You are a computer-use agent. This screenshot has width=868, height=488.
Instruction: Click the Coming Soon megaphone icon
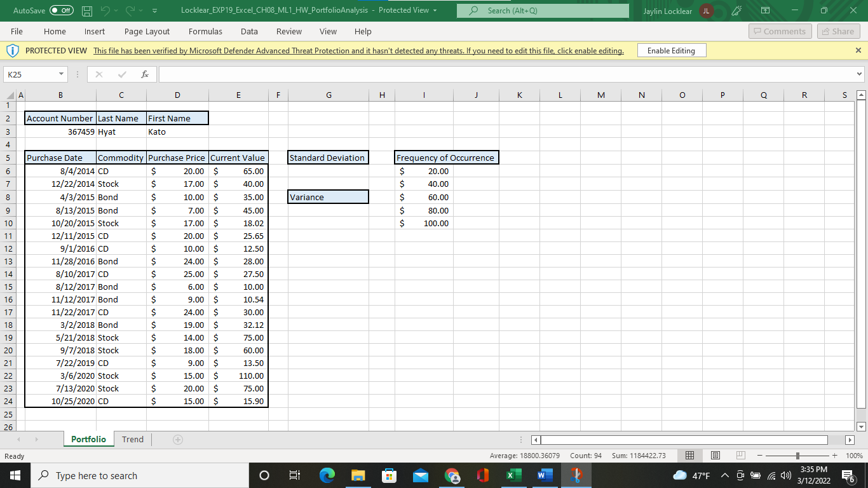(736, 11)
